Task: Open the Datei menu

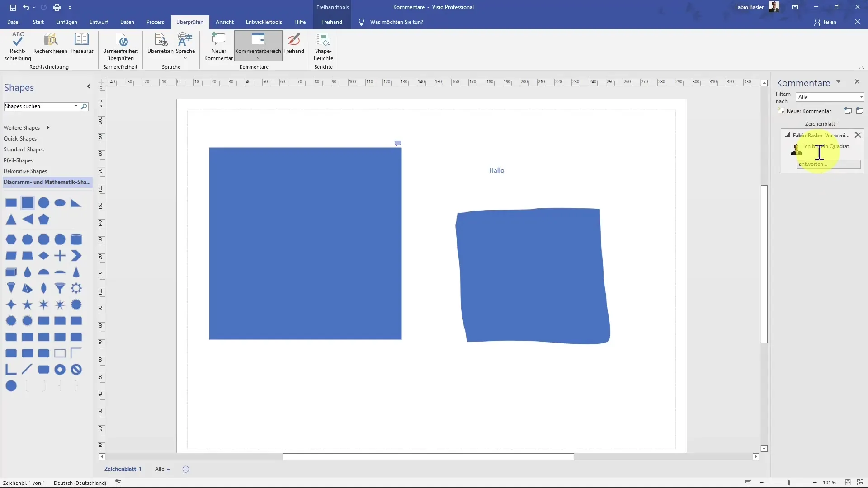Action: coord(13,22)
